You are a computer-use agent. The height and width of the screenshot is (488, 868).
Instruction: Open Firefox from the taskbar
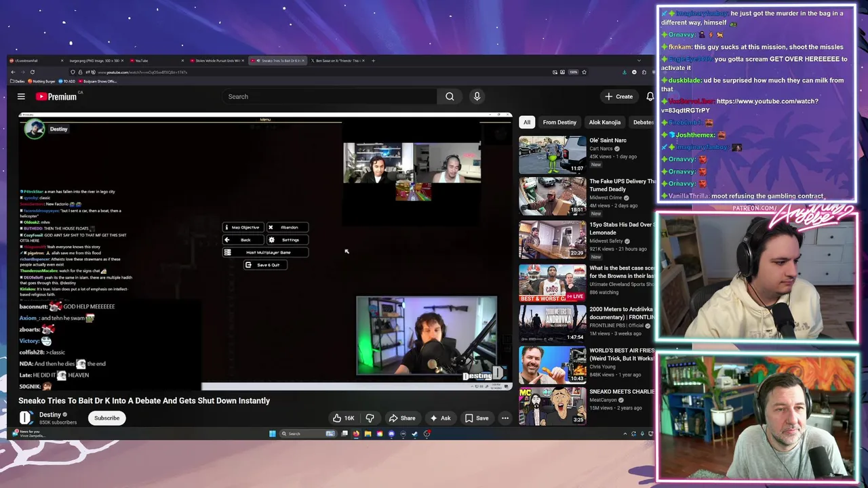[356, 434]
